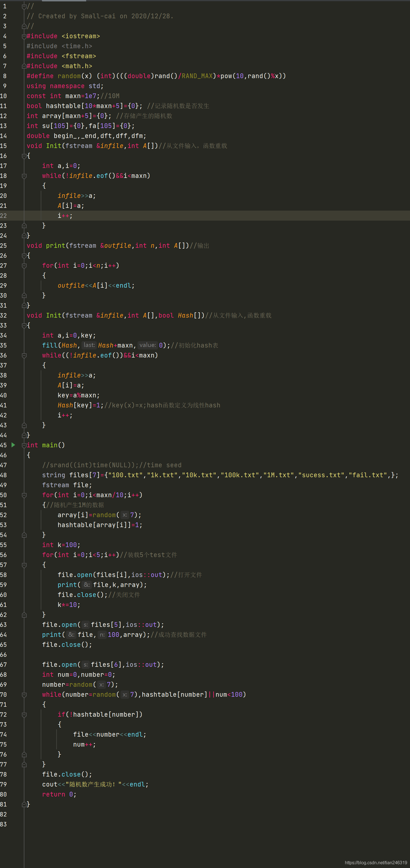Click line number 8 in gutter
The height and width of the screenshot is (868, 410).
pos(5,76)
